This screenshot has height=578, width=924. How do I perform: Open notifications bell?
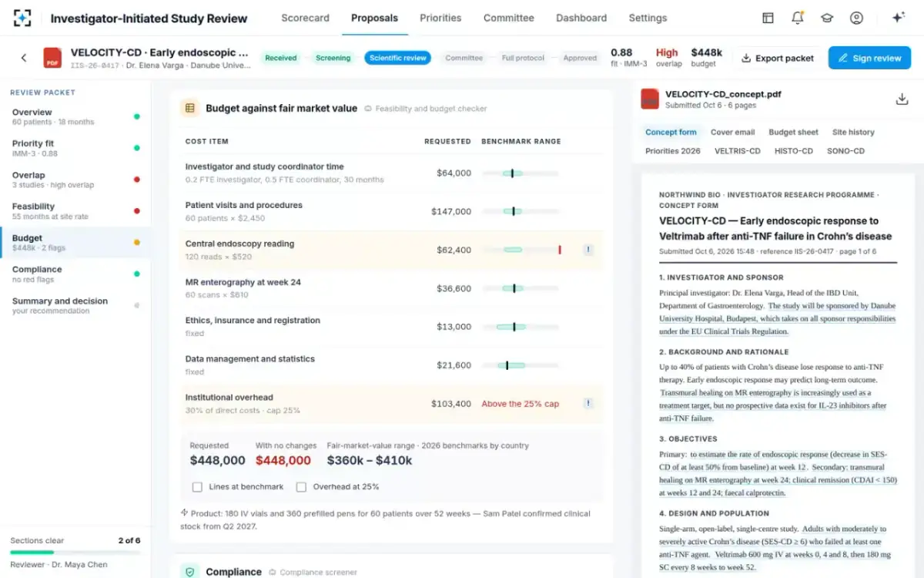tap(798, 18)
